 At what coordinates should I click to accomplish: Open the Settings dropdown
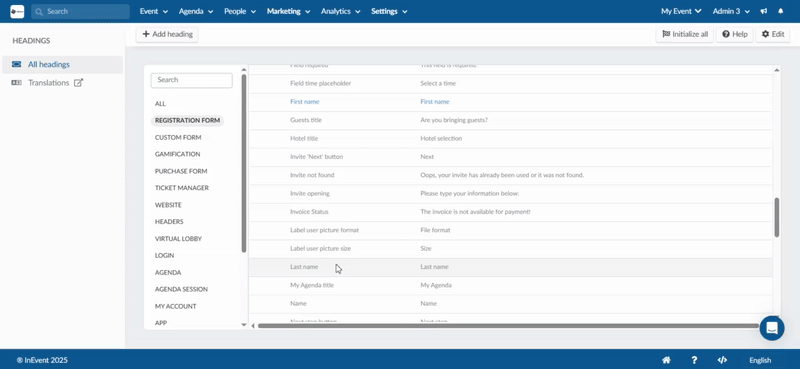(x=389, y=11)
